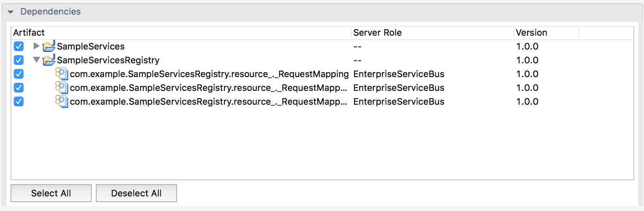Viewport: 644px width, 211px height.
Task: Uncheck the SampleServicesRegistry checkbox
Action: (19, 60)
